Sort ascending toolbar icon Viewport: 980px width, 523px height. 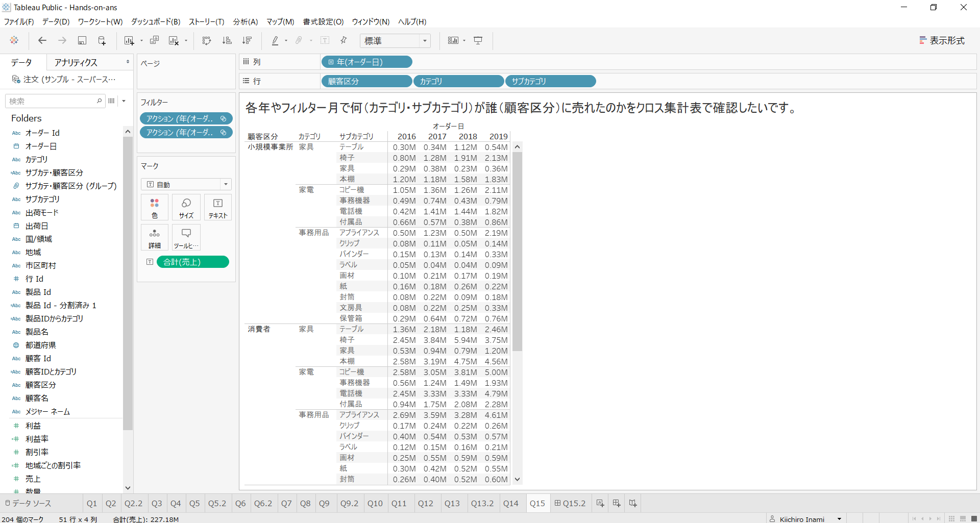(x=227, y=40)
